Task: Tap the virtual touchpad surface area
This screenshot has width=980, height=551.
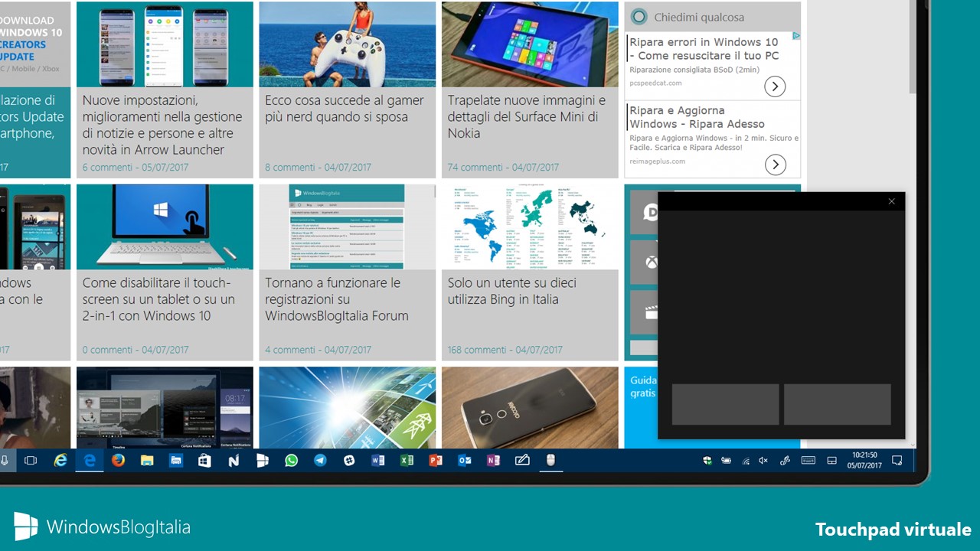Action: (781, 297)
